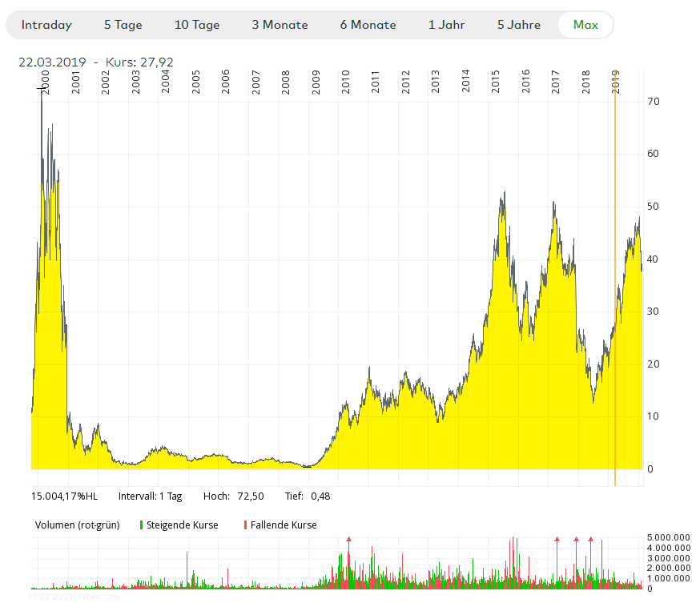Click the Intervall: 1 Tag label
The height and width of the screenshot is (607, 700).
click(150, 496)
